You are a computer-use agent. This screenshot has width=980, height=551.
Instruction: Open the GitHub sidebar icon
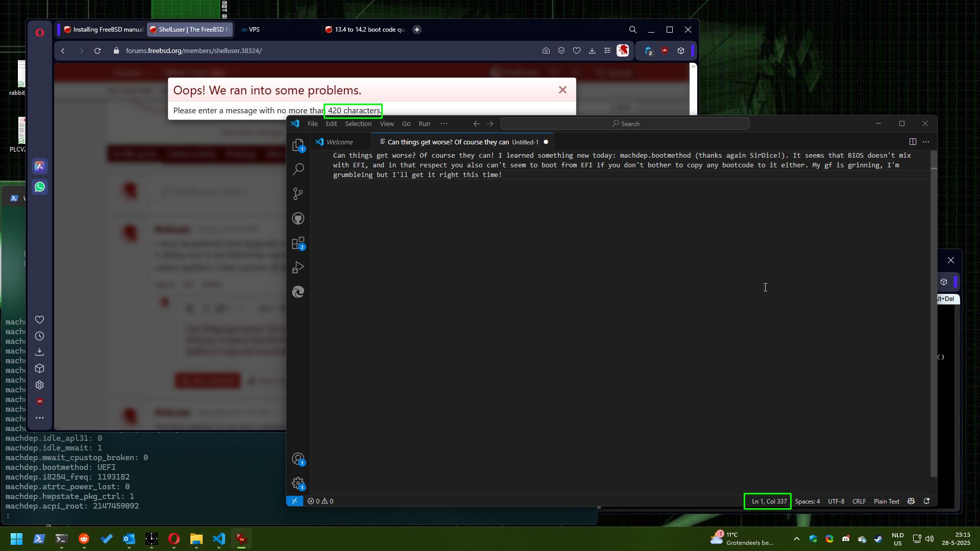tap(298, 219)
